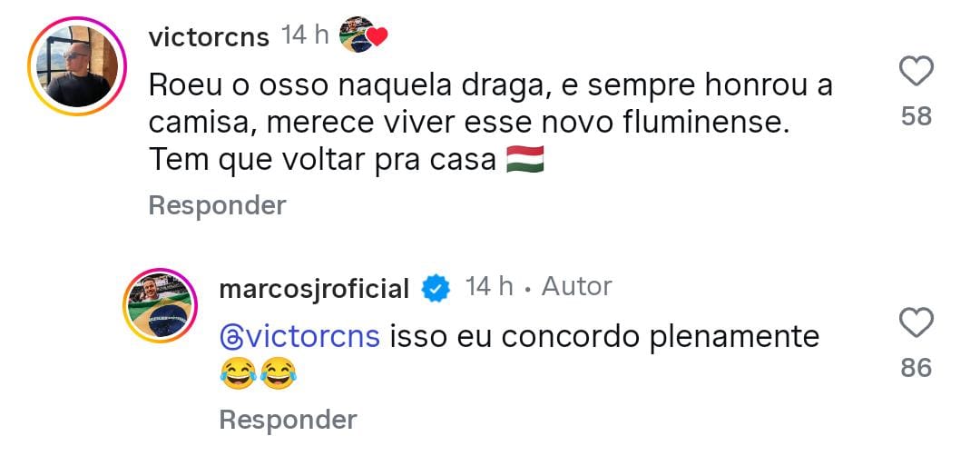Open the marcosjroficial username link

(x=315, y=289)
